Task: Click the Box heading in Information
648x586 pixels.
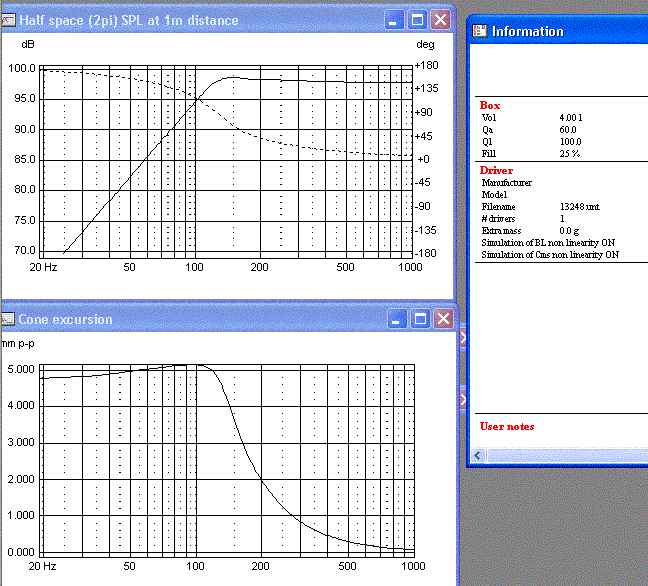Action: 490,105
